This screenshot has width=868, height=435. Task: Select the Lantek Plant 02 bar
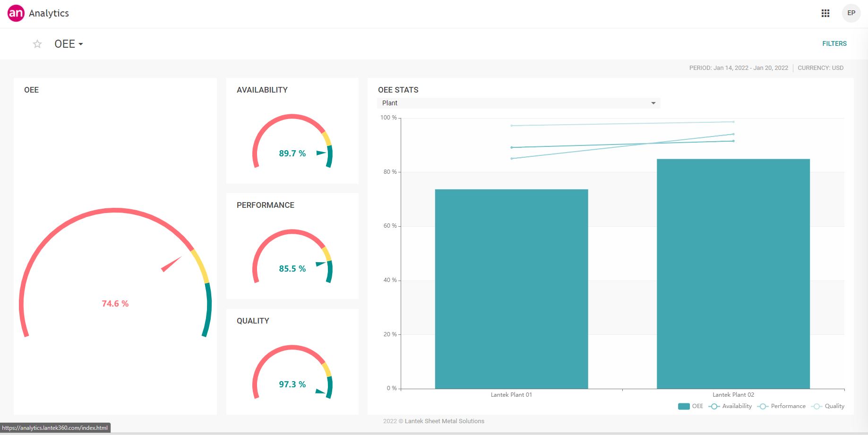pos(733,273)
